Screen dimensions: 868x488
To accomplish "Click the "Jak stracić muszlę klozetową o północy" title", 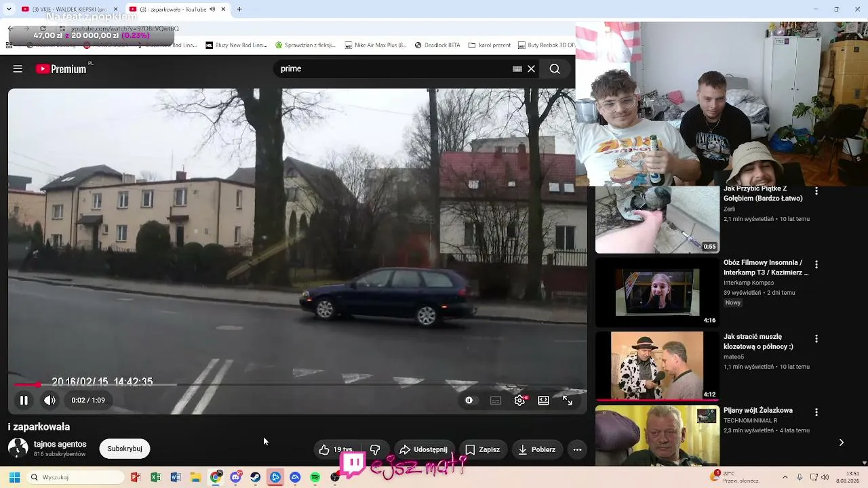I will pyautogui.click(x=758, y=342).
